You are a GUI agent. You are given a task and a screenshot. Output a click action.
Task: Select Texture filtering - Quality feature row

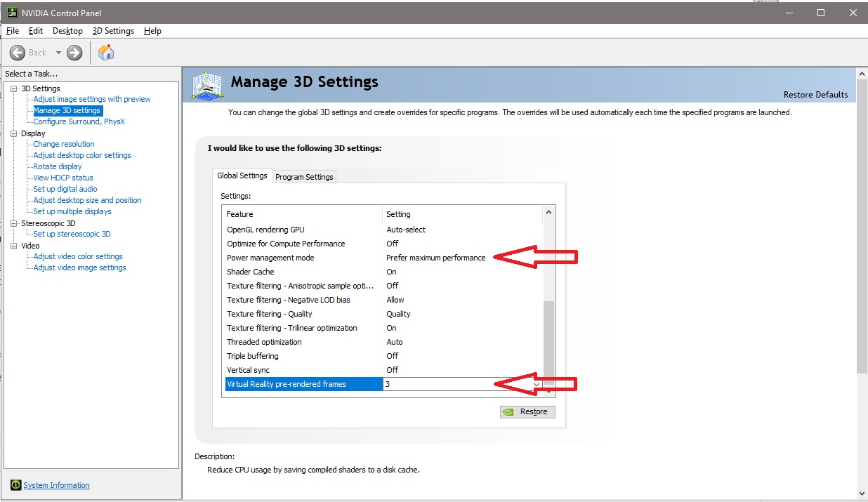383,314
